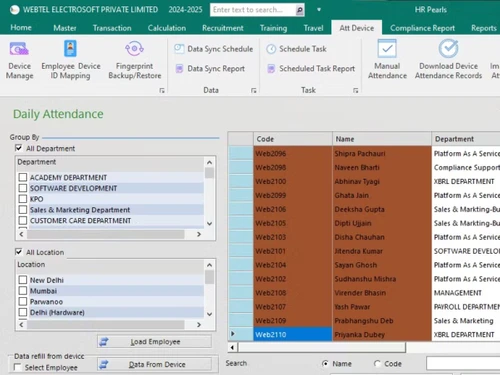
Task: Open the Data group dialog launcher
Action: click(254, 90)
